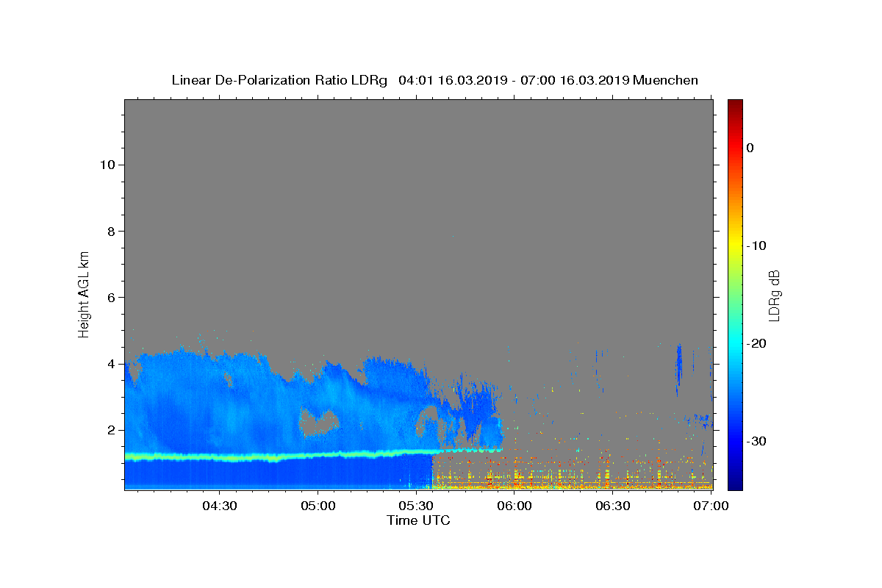The width and height of the screenshot is (882, 588).
Task: Click the colorbar value -10
Action: point(756,245)
